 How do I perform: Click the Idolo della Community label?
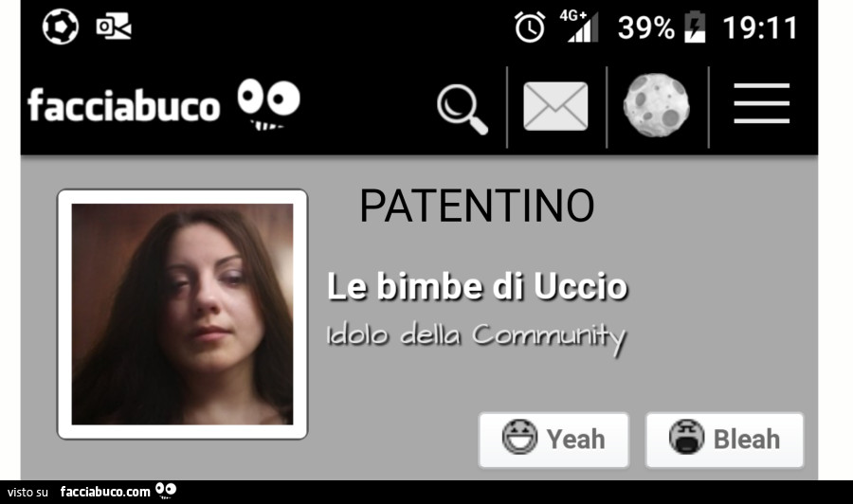477,337
